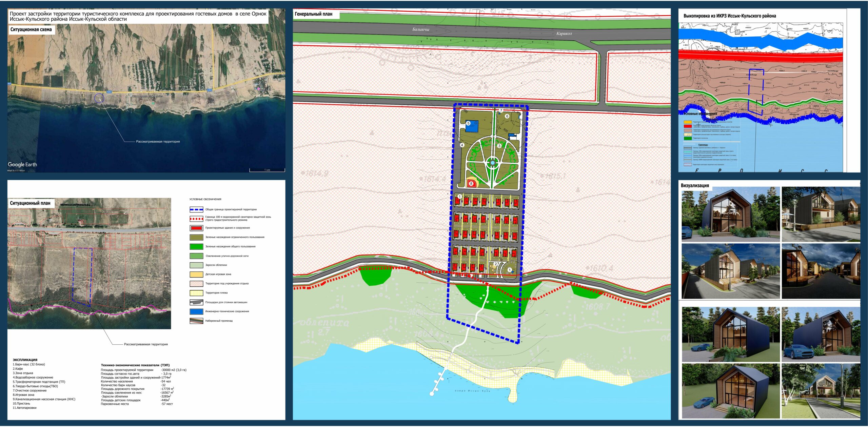
Task: Click the 'Генеральный план' title label
Action: tap(313, 14)
